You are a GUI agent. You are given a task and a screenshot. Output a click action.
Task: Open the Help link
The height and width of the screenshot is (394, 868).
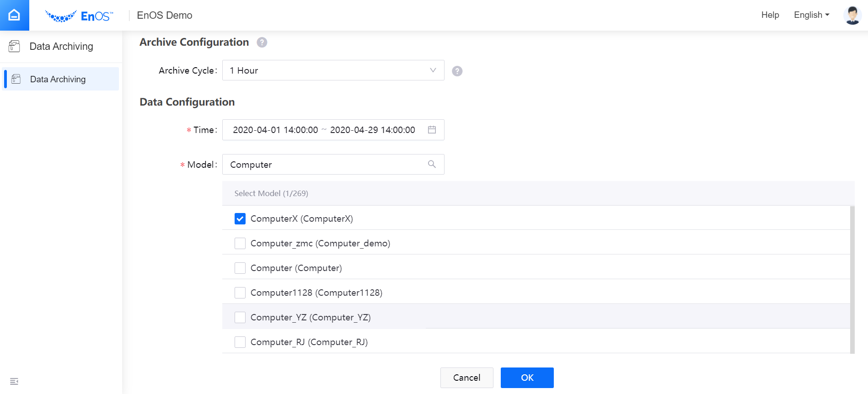[x=770, y=15]
